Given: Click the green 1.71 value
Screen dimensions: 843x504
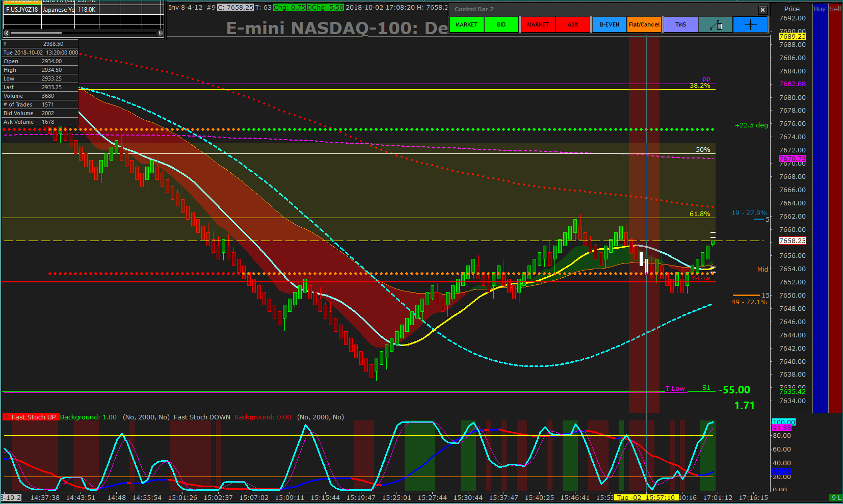Looking at the screenshot, I should [x=744, y=406].
